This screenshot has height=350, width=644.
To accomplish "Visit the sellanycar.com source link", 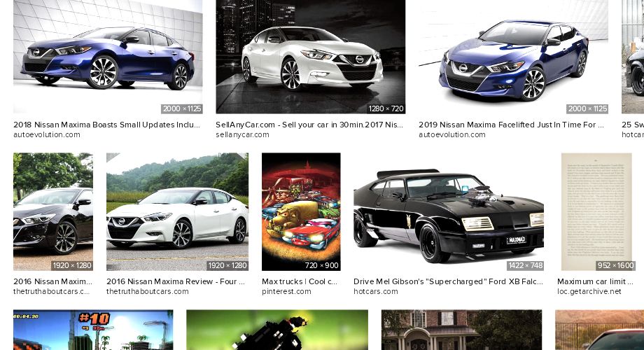I will click(242, 134).
